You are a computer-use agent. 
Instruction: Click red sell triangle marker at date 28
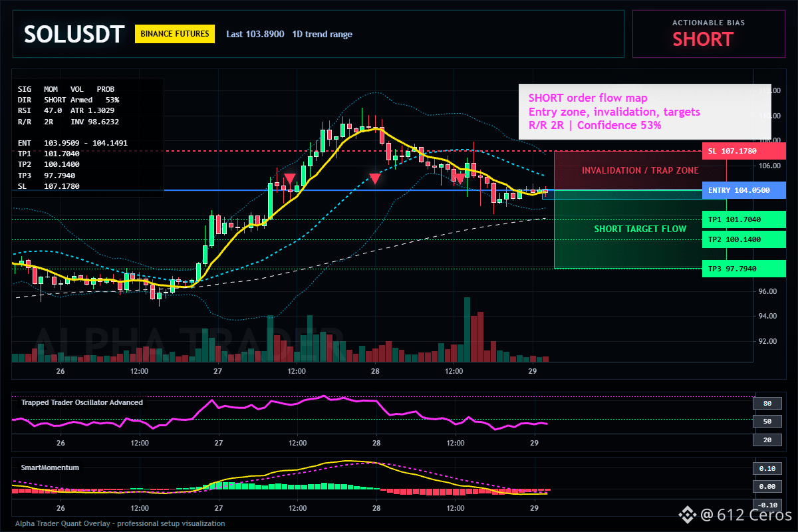pos(375,178)
